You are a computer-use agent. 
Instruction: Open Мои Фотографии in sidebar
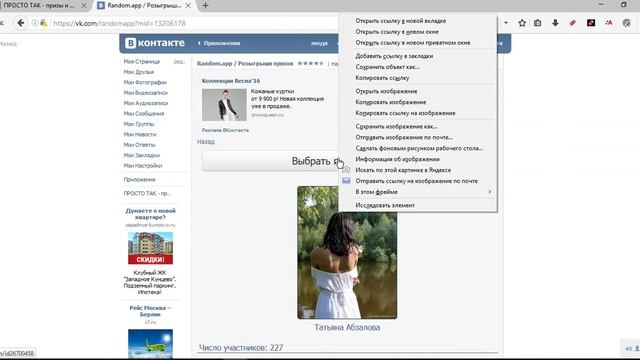(x=145, y=82)
